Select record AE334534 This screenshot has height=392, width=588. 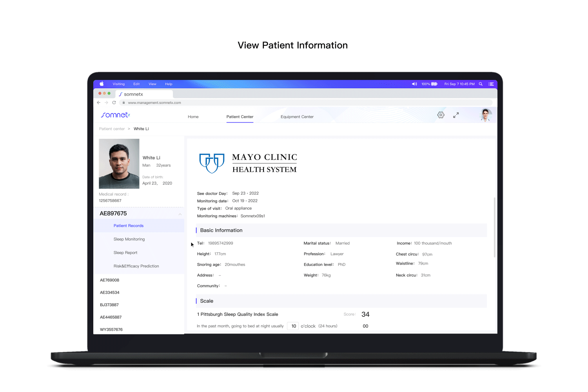pyautogui.click(x=110, y=292)
